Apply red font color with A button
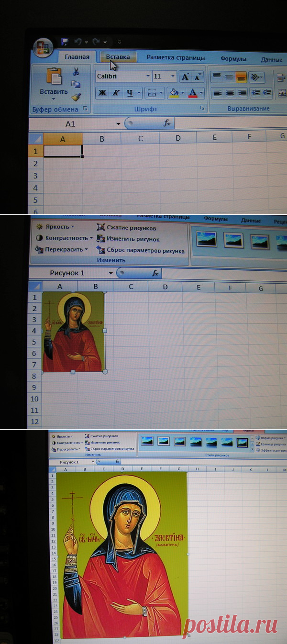The width and height of the screenshot is (287, 644). point(193,93)
